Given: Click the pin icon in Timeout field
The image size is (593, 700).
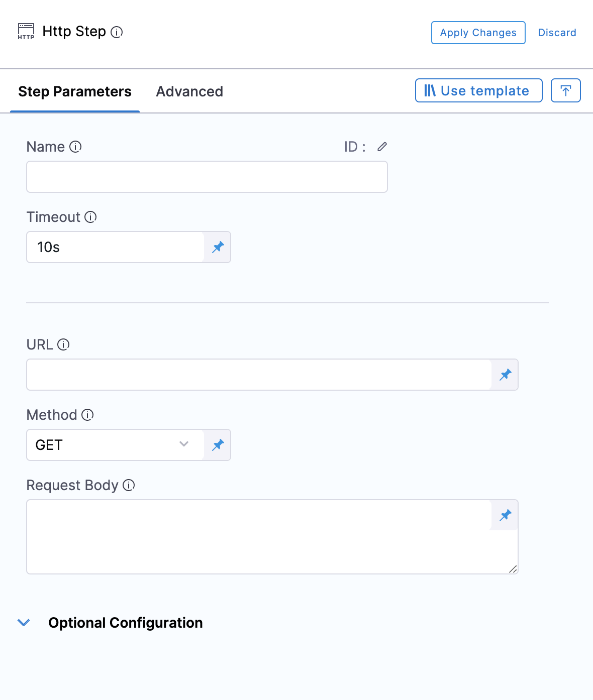Looking at the screenshot, I should pyautogui.click(x=218, y=247).
